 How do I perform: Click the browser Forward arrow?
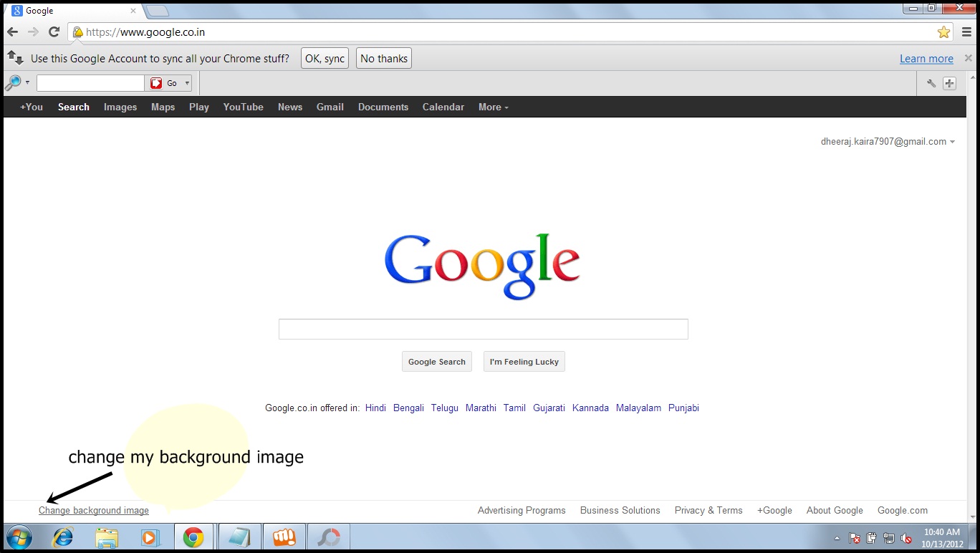click(33, 32)
